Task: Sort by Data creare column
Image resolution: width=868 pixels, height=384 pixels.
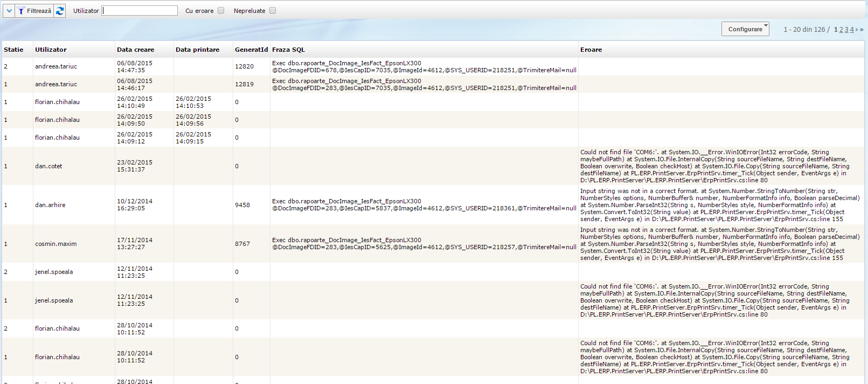Action: (x=135, y=50)
